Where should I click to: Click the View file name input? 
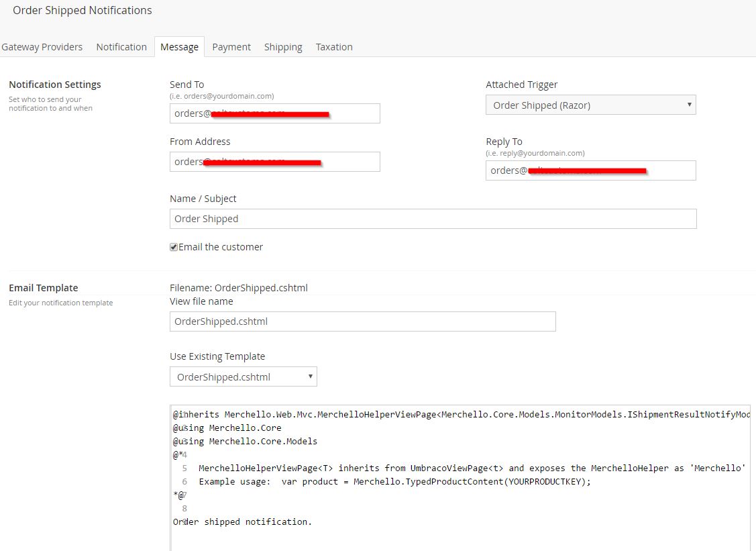pyautogui.click(x=362, y=321)
